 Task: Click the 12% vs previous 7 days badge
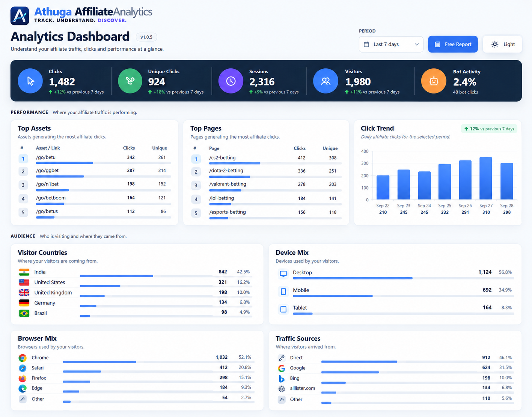pos(489,129)
